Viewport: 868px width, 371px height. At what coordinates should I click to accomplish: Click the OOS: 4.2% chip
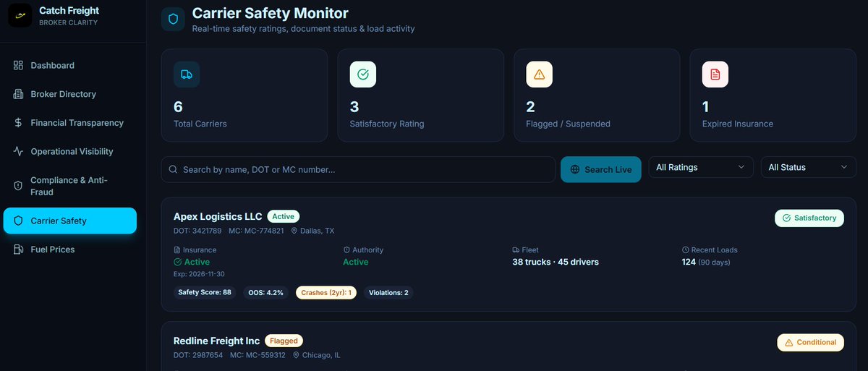(266, 293)
